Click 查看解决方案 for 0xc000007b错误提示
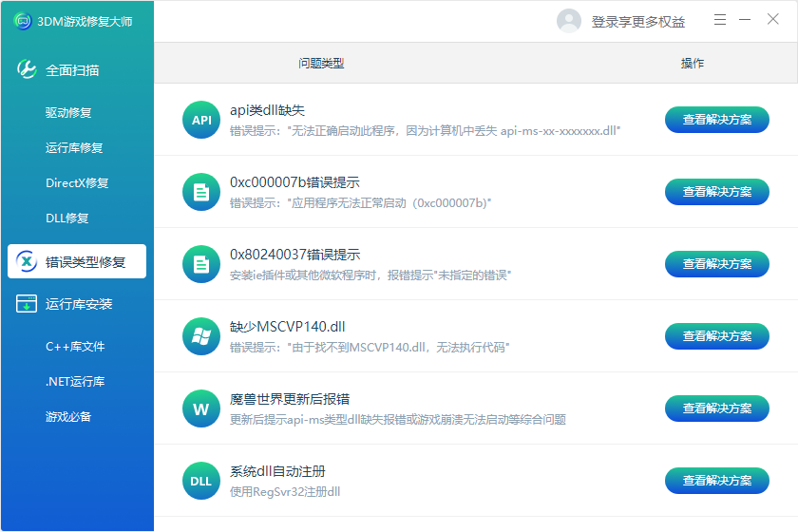The width and height of the screenshot is (798, 532). [x=716, y=192]
